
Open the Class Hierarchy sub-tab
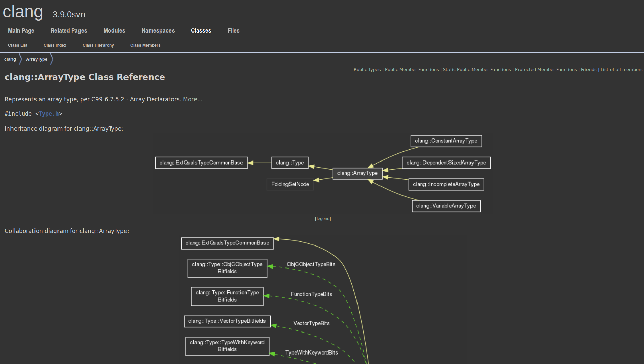click(x=98, y=45)
